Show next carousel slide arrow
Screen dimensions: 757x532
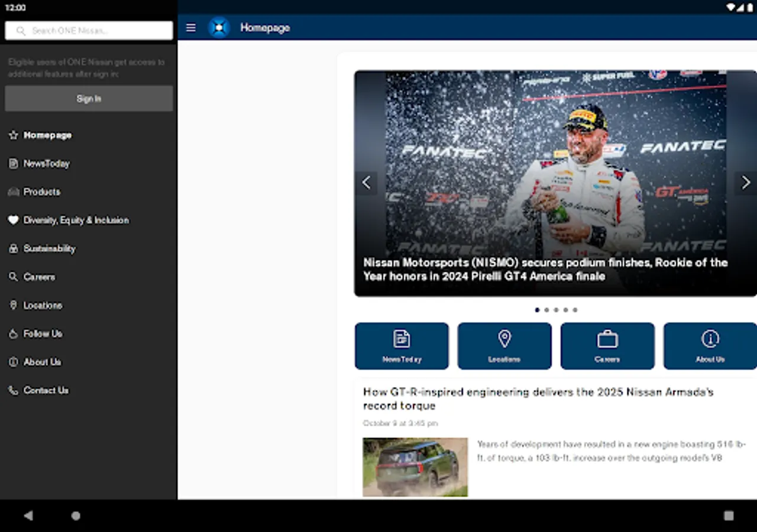tap(746, 183)
